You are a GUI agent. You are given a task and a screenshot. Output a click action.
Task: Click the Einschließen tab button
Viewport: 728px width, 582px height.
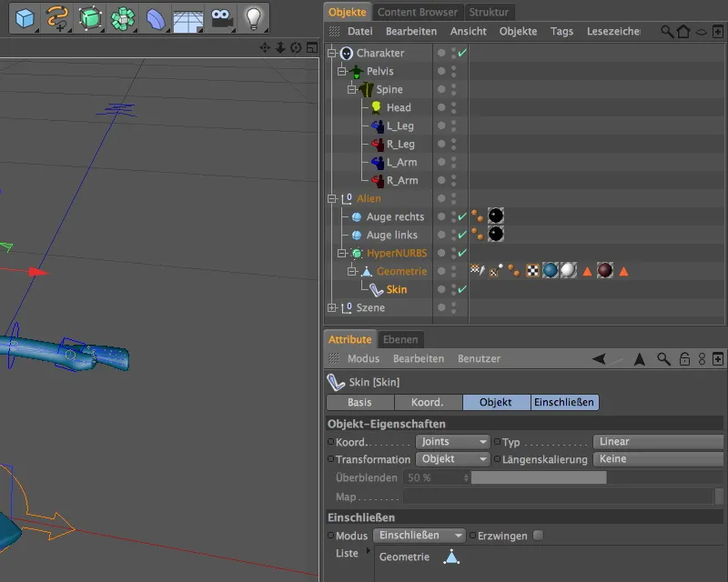(564, 402)
